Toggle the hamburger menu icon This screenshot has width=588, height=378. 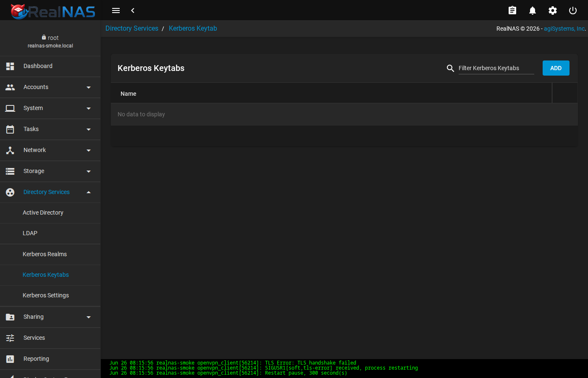point(116,10)
